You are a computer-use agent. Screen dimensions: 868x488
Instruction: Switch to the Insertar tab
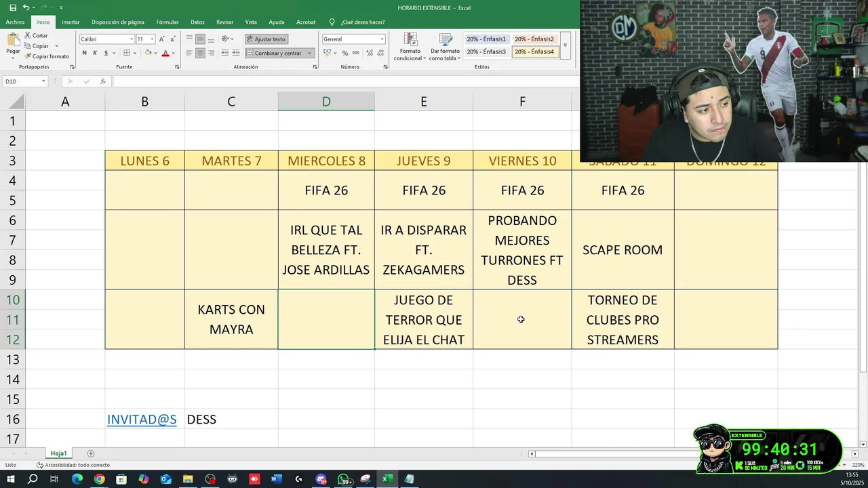point(71,22)
